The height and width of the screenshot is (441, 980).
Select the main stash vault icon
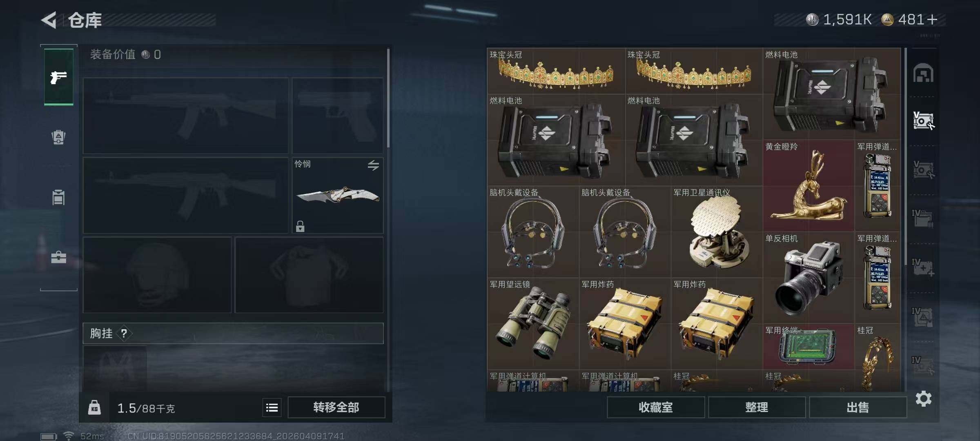(x=923, y=73)
